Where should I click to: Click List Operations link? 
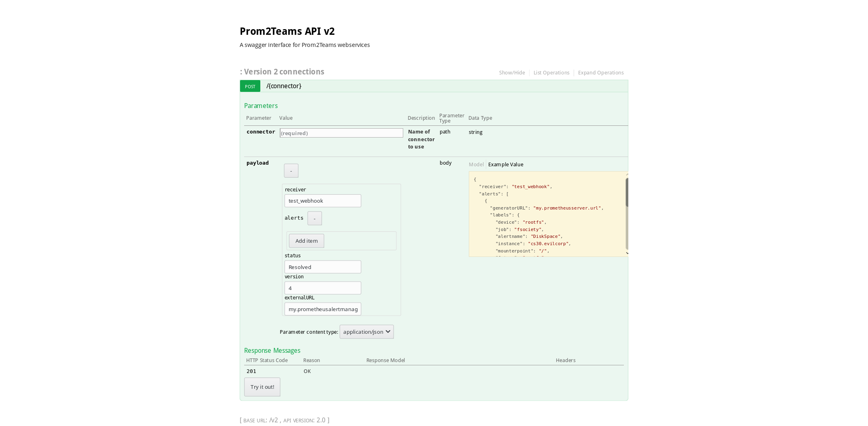(551, 72)
